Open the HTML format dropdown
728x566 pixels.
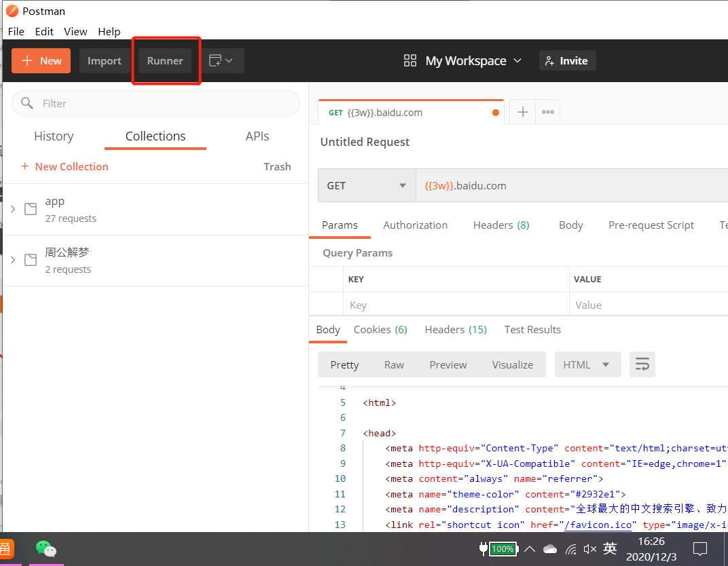click(588, 364)
